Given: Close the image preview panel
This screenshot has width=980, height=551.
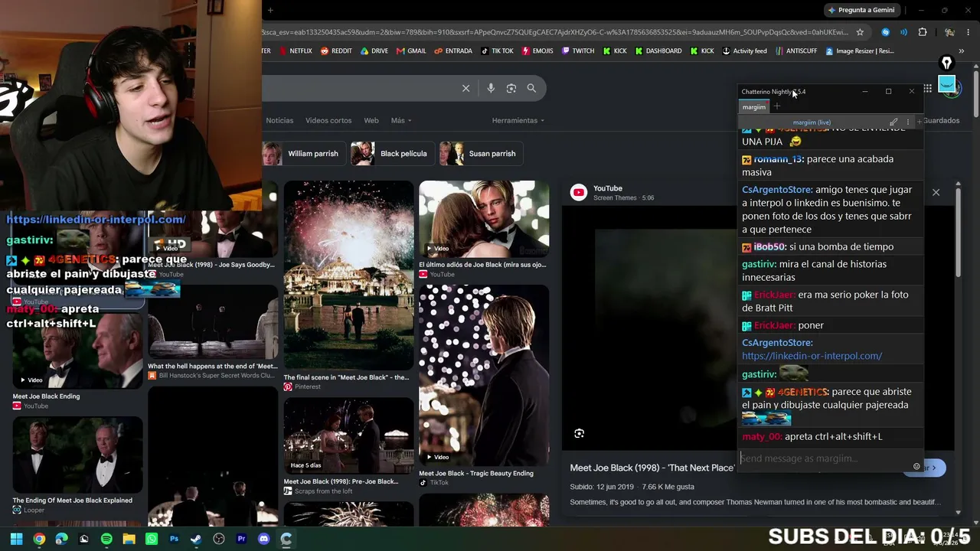Looking at the screenshot, I should [936, 192].
